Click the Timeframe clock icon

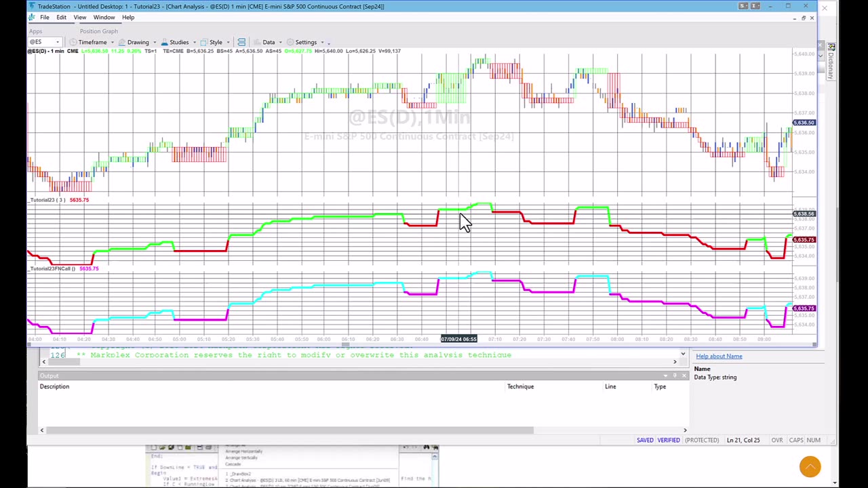point(73,42)
